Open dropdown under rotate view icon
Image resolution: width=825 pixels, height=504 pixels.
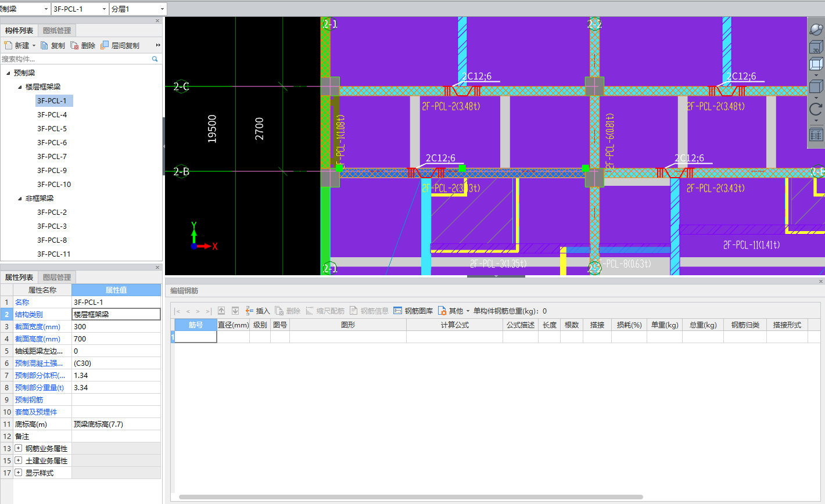(x=816, y=121)
